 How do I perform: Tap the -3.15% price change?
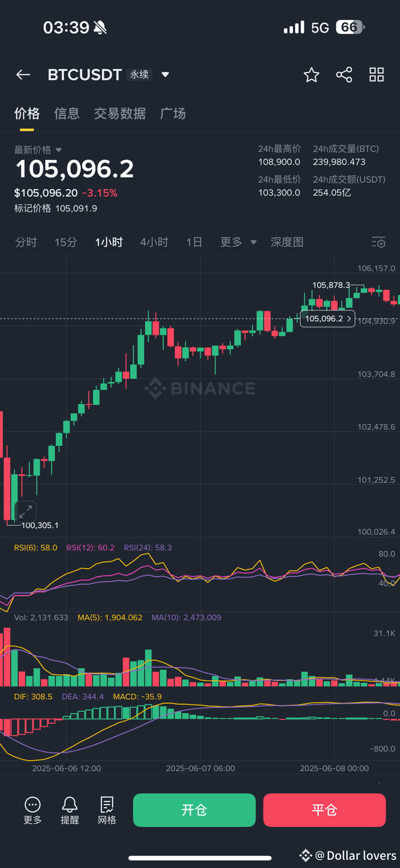[x=100, y=193]
